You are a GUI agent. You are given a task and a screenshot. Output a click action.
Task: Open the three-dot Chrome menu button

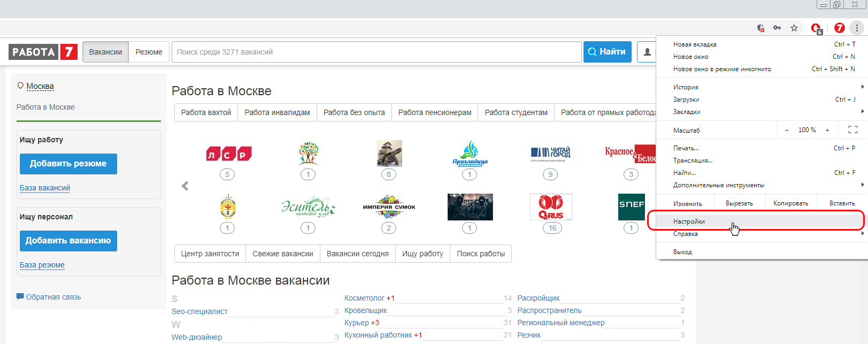pyautogui.click(x=857, y=28)
